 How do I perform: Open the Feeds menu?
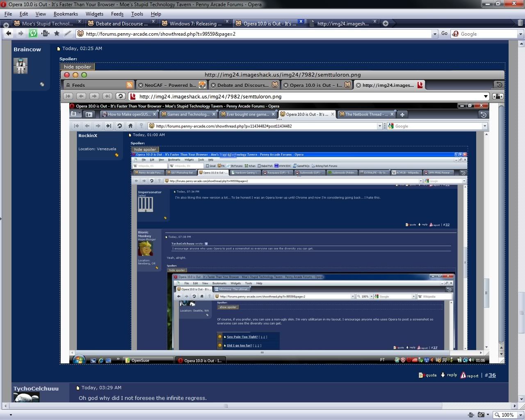click(117, 14)
